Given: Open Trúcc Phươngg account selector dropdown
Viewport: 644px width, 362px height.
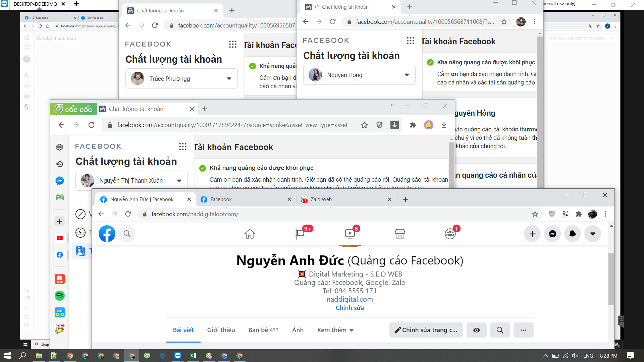Looking at the screenshot, I should (229, 79).
